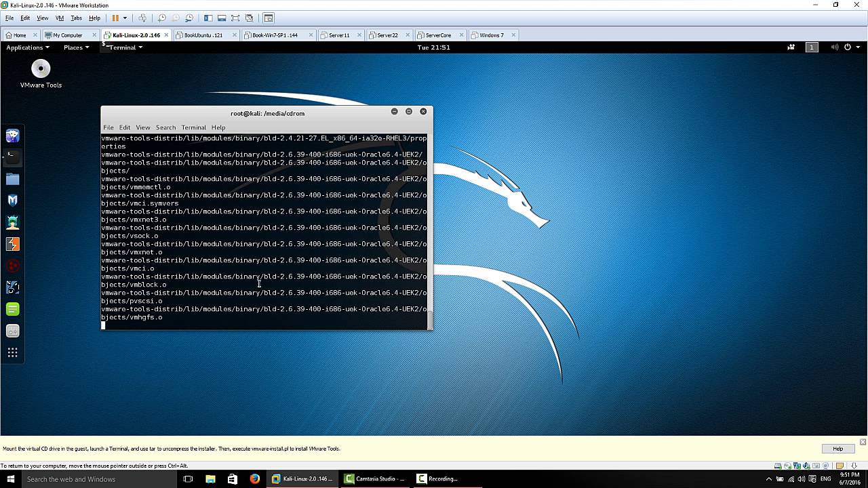Open the clock showing Tue 21:51
Screen dimensions: 868x488
434,47
